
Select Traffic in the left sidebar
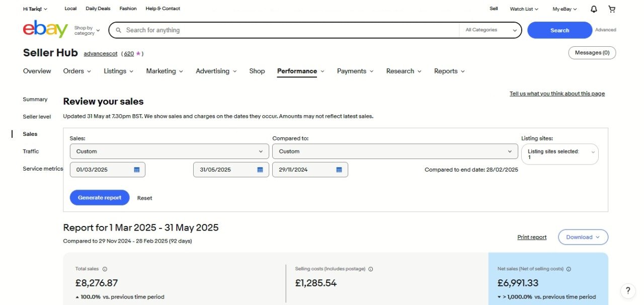point(31,151)
